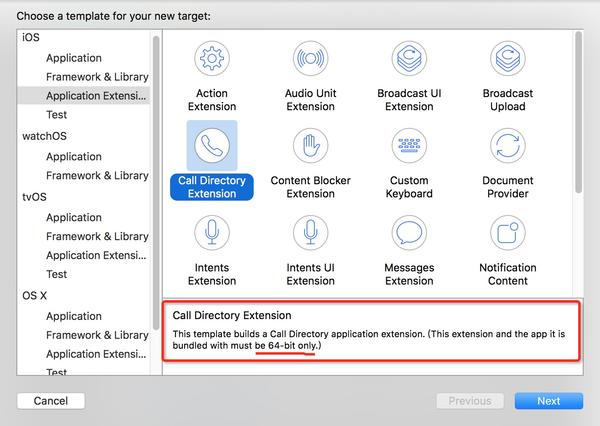Pick the Broadcast UI Extension icon
The height and width of the screenshot is (426, 600).
(x=409, y=59)
